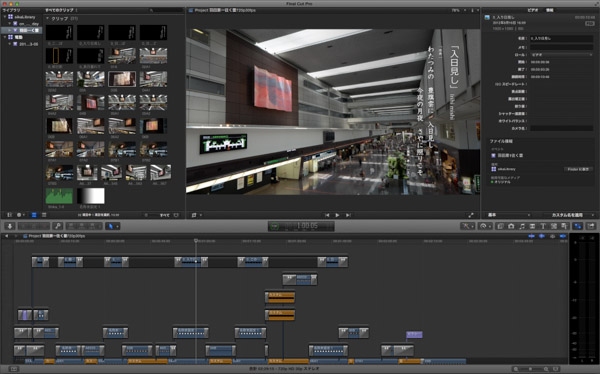Toggle the inspector button in toolbar
Image resolution: width=600 pixels, height=374 pixels.
(577, 226)
